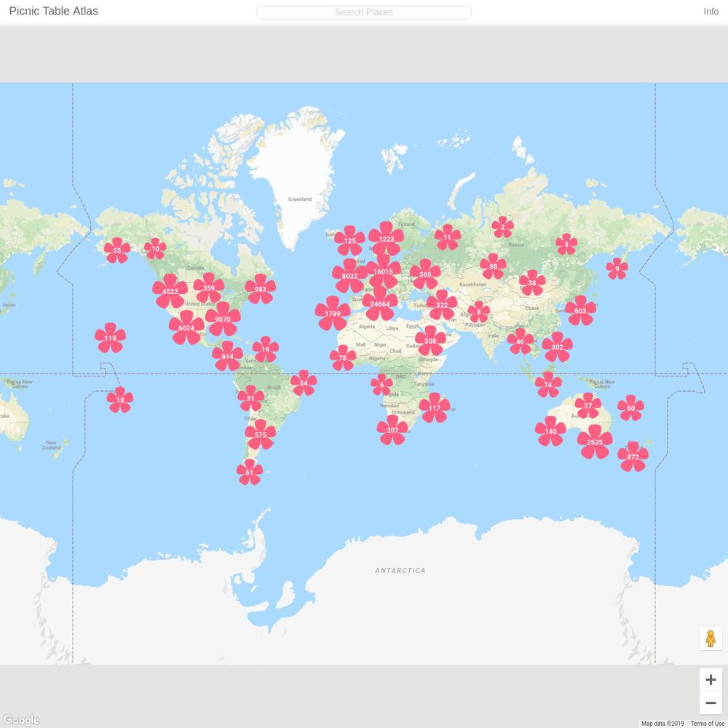Click the Picnic Table Atlas title
The image size is (728, 728).
[x=54, y=11]
